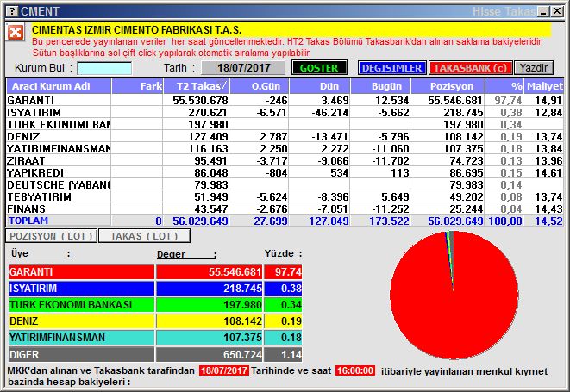Select ISYATIRIM row in table
This screenshot has height=392, width=570.
[285, 112]
